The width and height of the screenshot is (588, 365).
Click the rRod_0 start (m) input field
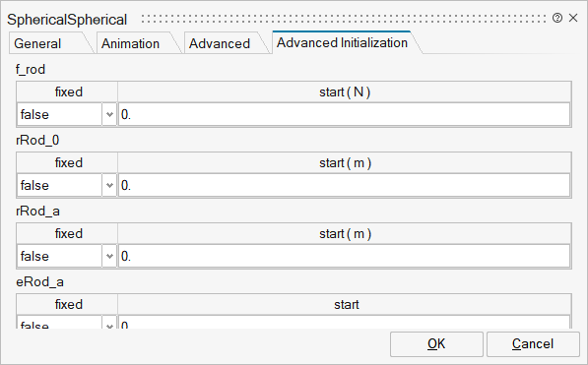[345, 185]
